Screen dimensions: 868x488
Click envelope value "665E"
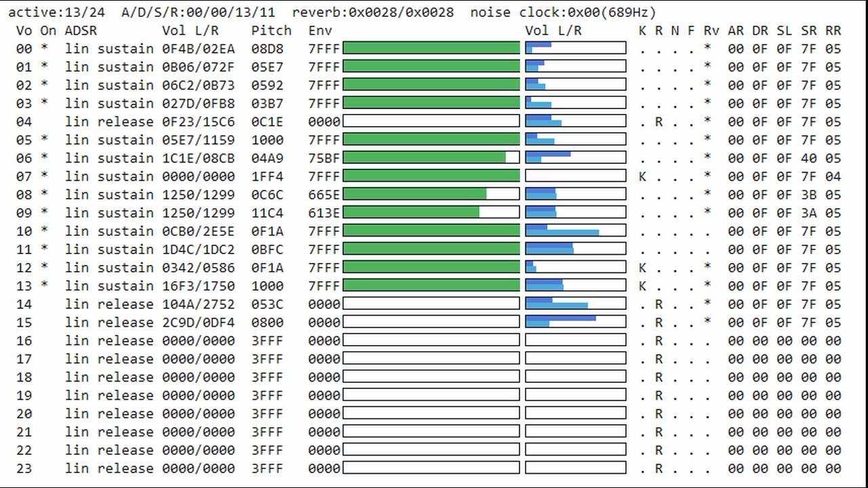pos(324,195)
